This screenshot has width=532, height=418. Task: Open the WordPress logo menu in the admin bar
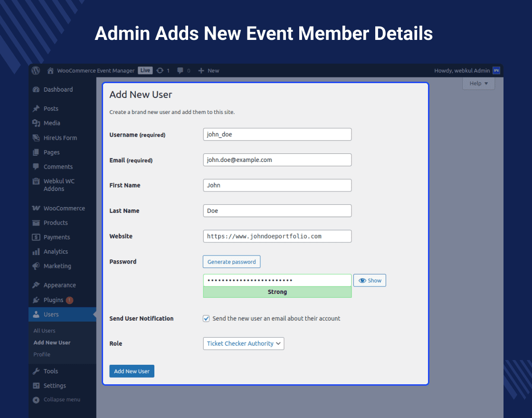coord(36,70)
